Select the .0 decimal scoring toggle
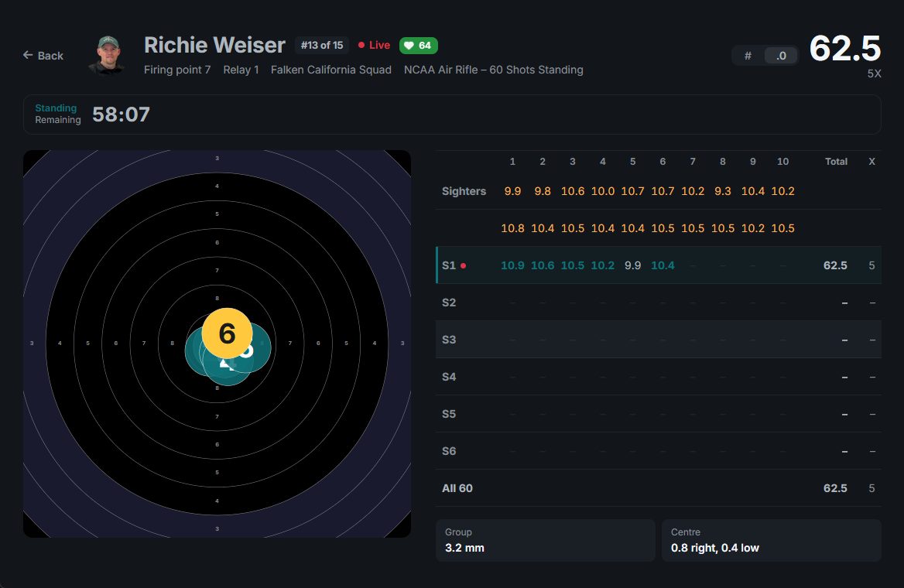Viewport: 904px width, 588px height. point(781,56)
